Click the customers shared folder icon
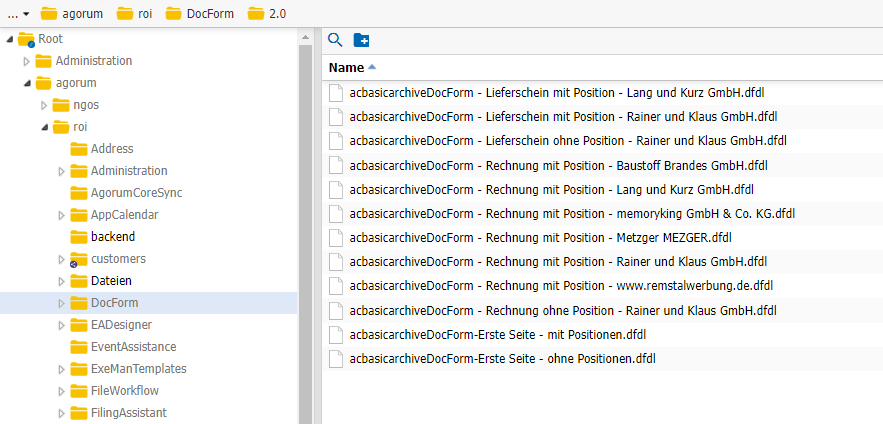Image resolution: width=883 pixels, height=424 pixels. click(78, 259)
